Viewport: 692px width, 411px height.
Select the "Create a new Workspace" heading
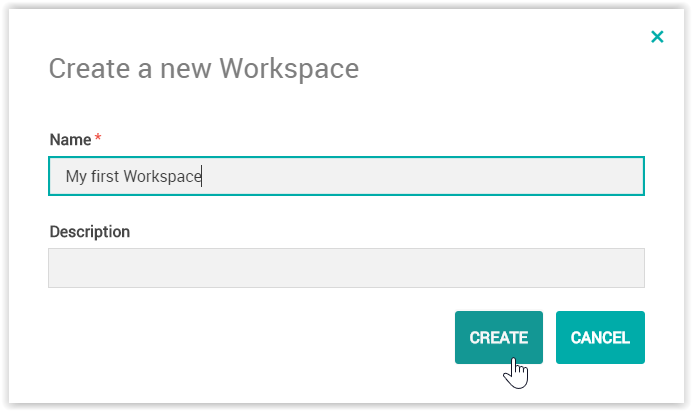tap(204, 69)
